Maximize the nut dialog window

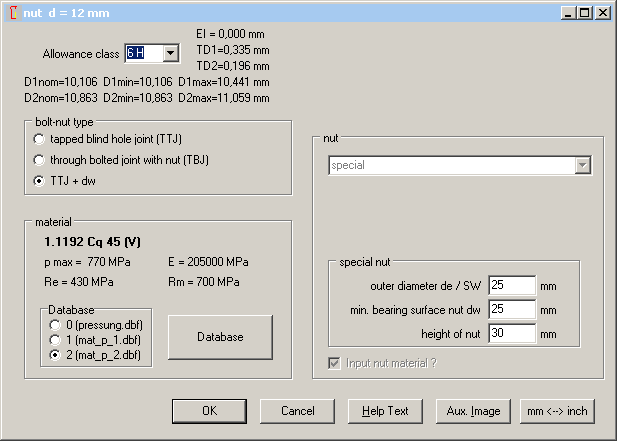(586, 13)
